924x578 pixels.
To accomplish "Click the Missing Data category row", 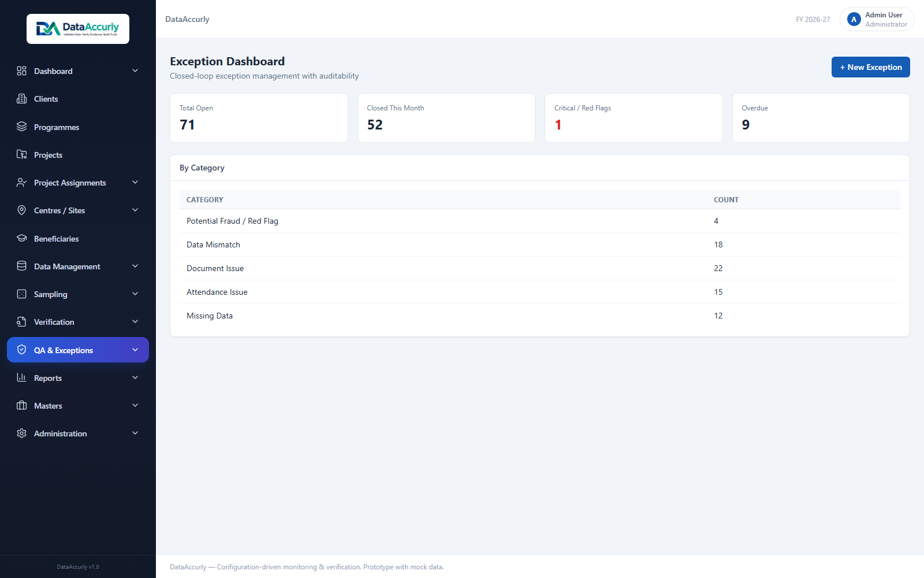I will [540, 316].
